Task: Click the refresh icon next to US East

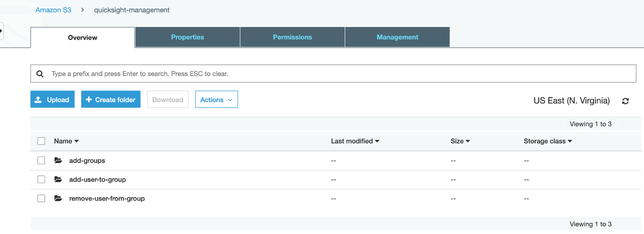Action: point(625,101)
